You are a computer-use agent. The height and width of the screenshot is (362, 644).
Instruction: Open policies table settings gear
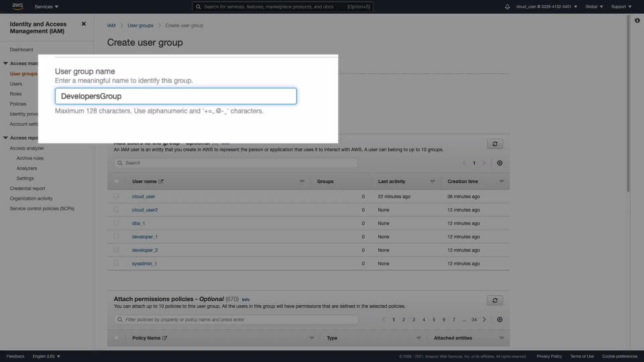tap(499, 319)
